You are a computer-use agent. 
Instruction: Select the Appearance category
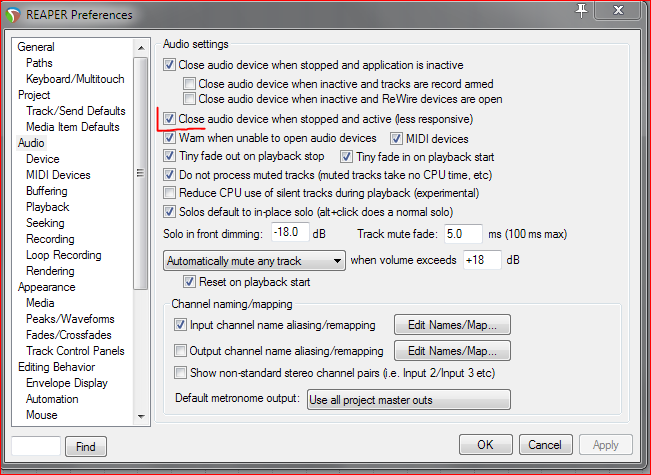coord(46,287)
